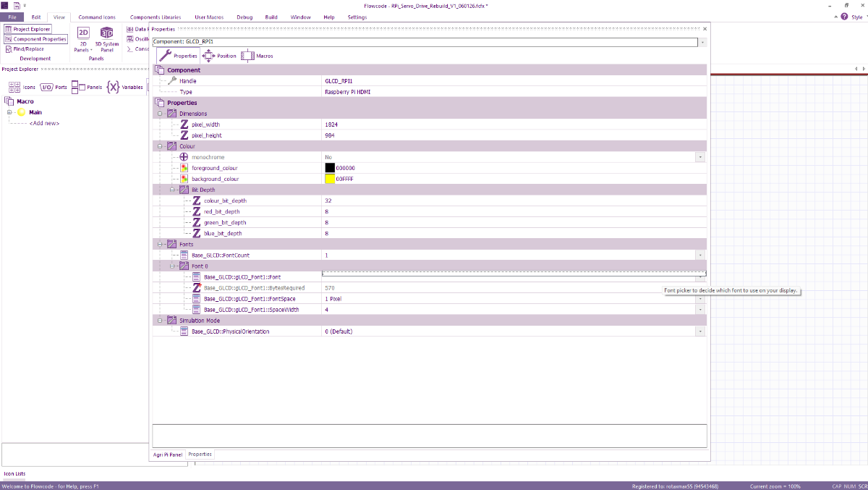Open the PhysicalOrientation dropdown
The image size is (868, 490).
coord(699,331)
